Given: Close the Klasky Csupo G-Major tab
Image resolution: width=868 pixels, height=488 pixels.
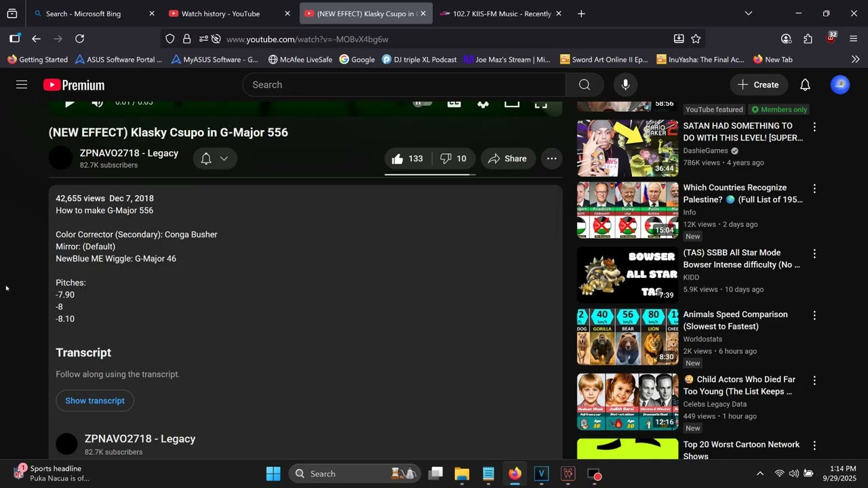Looking at the screenshot, I should point(423,14).
